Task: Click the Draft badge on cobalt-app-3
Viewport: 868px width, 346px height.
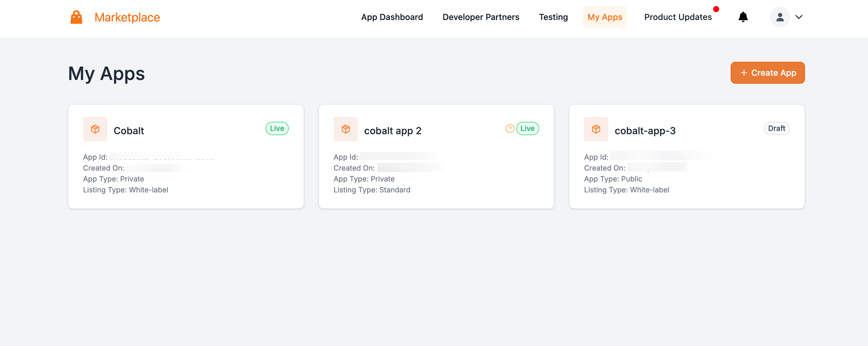Action: [776, 128]
